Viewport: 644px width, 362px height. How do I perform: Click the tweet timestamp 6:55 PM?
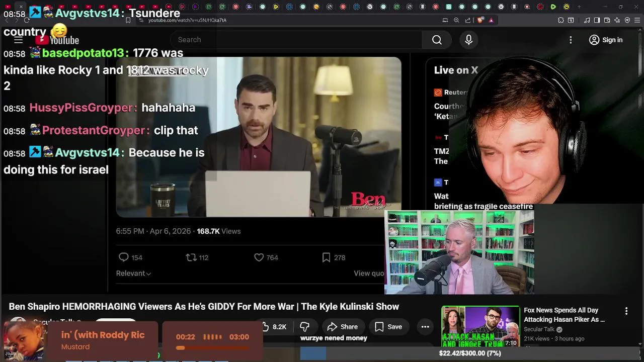pyautogui.click(x=130, y=231)
